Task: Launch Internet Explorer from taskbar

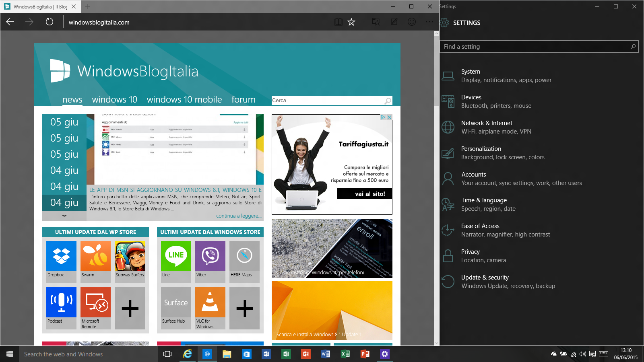Action: [188, 354]
